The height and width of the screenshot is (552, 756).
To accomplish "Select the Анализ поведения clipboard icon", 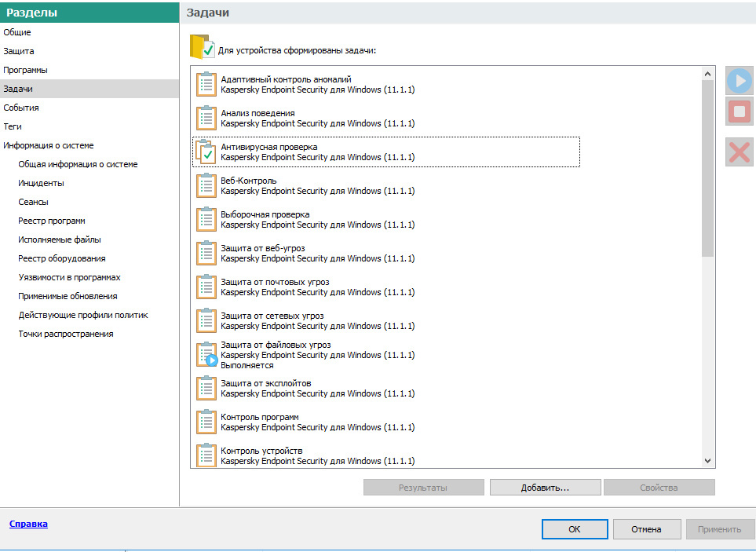I will pos(206,118).
